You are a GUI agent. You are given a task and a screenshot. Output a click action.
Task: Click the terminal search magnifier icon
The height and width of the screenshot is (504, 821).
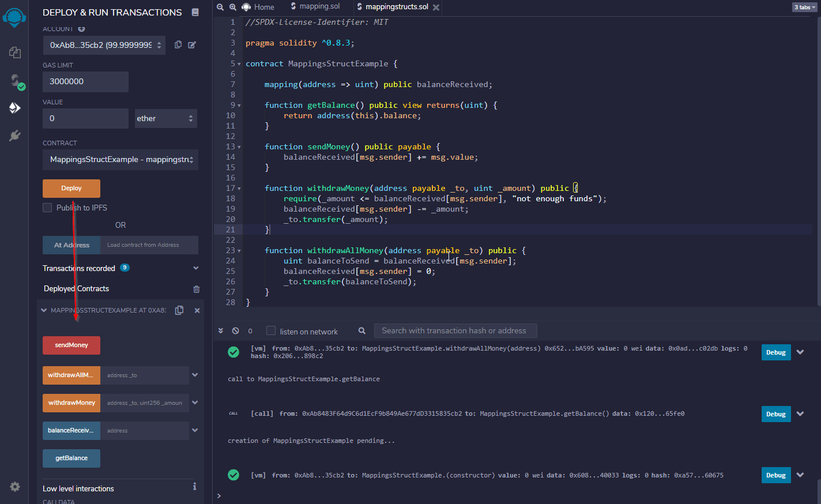(x=362, y=331)
